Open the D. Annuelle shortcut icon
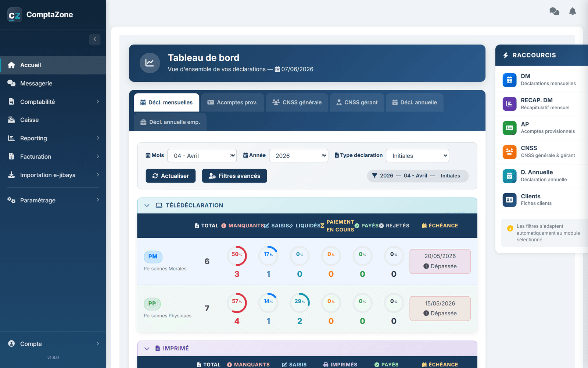Image resolution: width=588 pixels, height=368 pixels. 509,176
